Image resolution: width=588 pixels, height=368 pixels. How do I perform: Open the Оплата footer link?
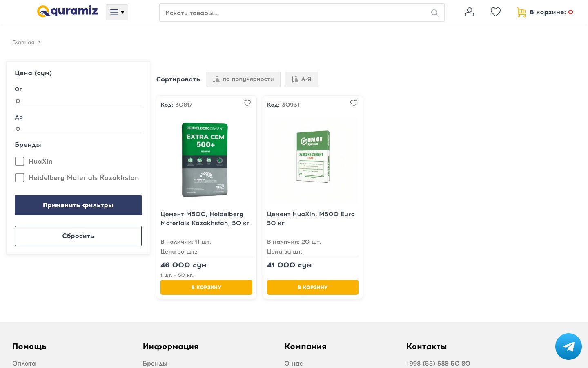click(x=24, y=364)
